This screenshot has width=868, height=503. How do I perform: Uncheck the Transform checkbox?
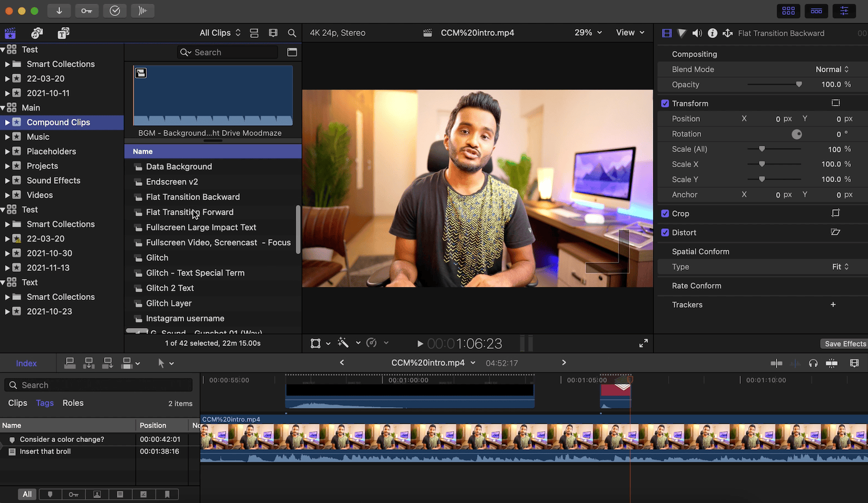click(665, 103)
